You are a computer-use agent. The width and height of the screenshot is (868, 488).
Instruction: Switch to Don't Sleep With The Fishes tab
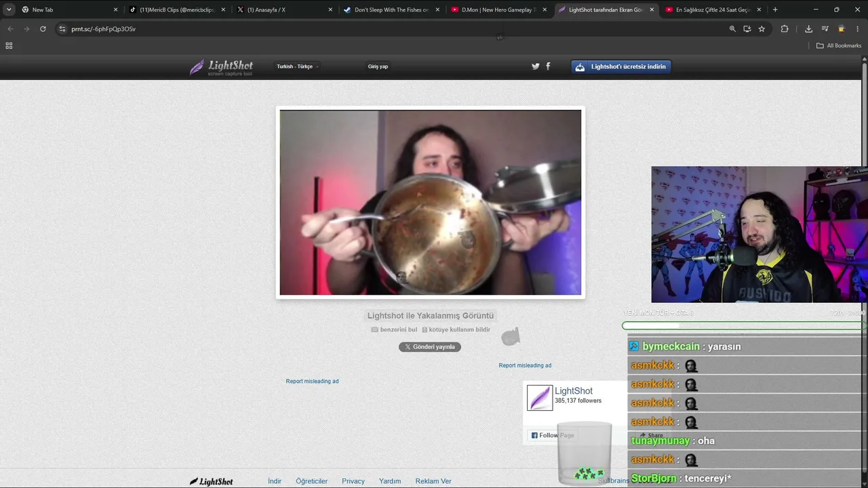point(391,9)
